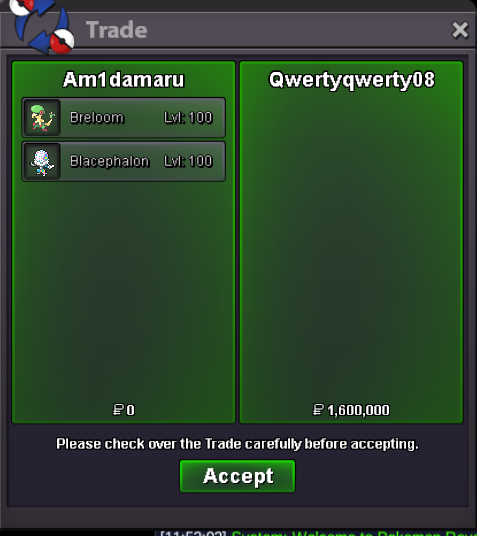The width and height of the screenshot is (477, 536).
Task: Click the Trade swap Pokeball icon
Action: (41, 26)
